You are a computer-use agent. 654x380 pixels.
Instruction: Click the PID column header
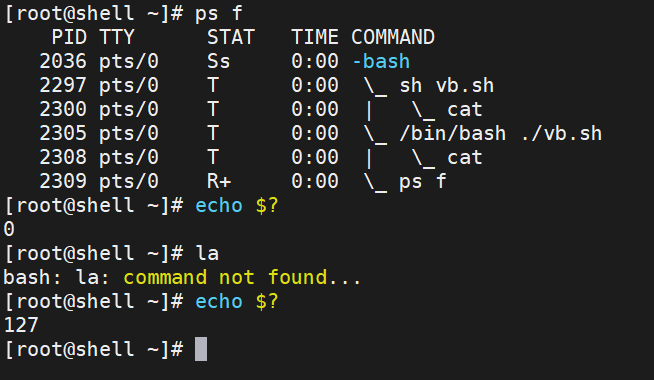tap(69, 37)
